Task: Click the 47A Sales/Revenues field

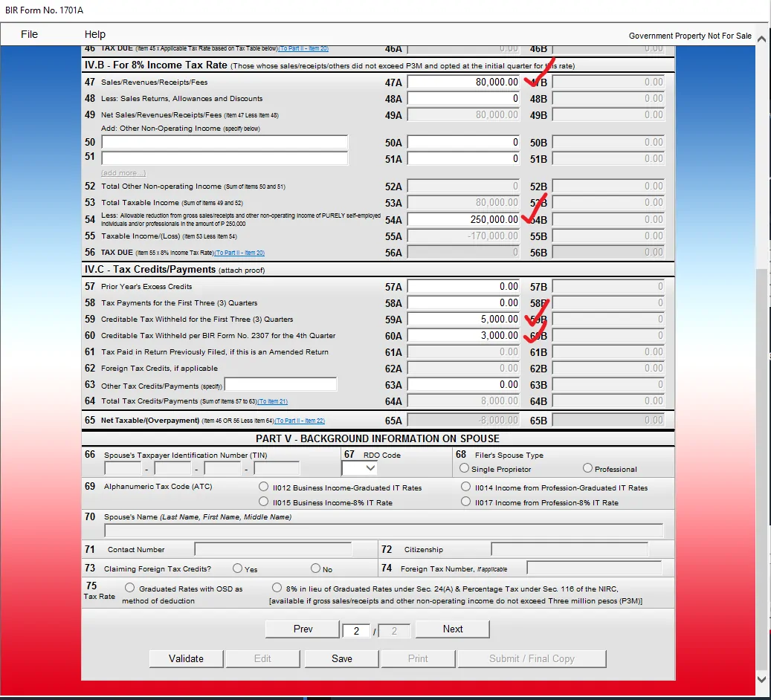Action: 463,82
